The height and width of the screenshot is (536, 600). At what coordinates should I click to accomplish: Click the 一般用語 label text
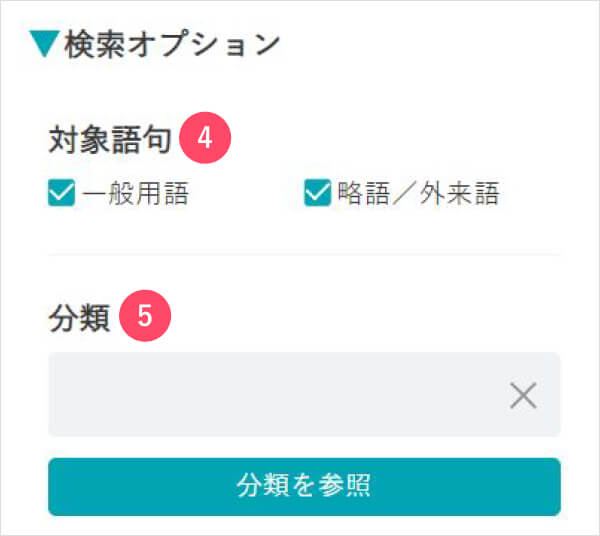(135, 193)
